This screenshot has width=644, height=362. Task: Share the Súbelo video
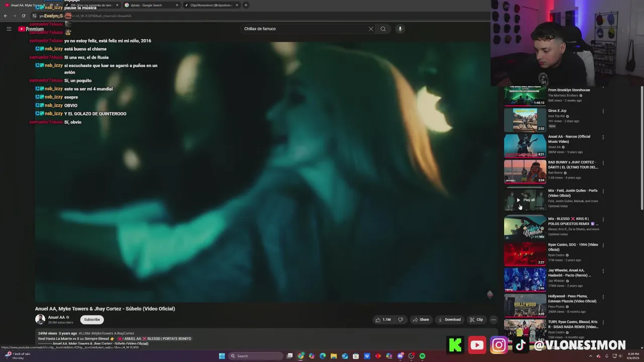click(421, 320)
